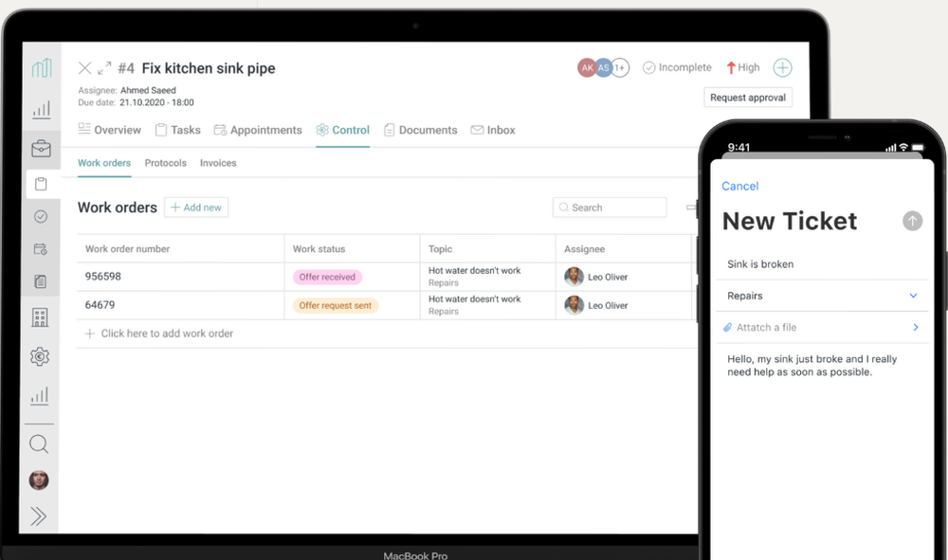Expand the sidebar with double chevron icon

38,515
